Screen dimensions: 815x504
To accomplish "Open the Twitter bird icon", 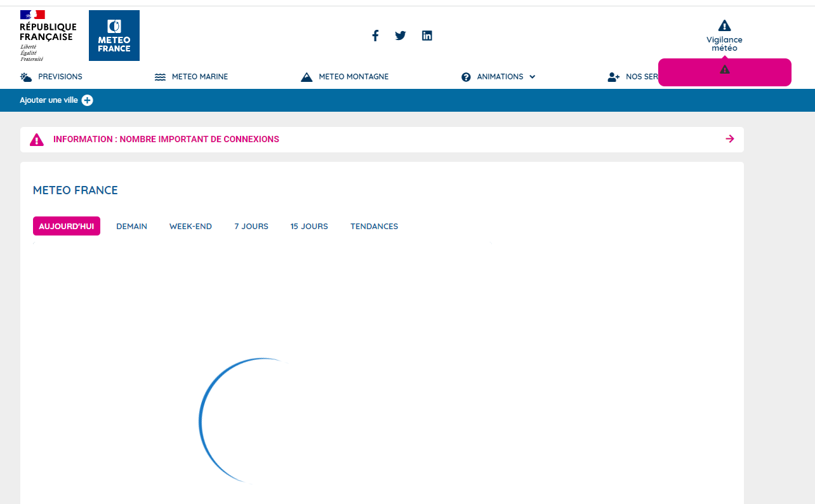I will [x=401, y=36].
